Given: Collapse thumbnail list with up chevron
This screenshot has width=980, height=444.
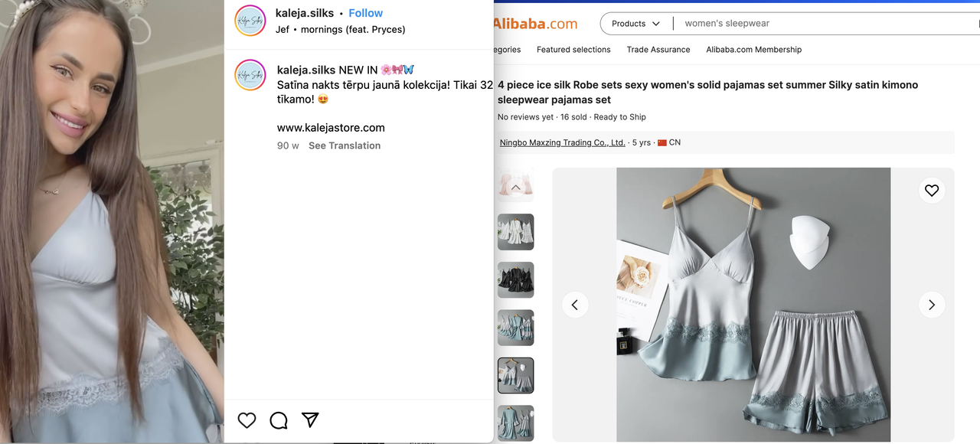Looking at the screenshot, I should [516, 188].
